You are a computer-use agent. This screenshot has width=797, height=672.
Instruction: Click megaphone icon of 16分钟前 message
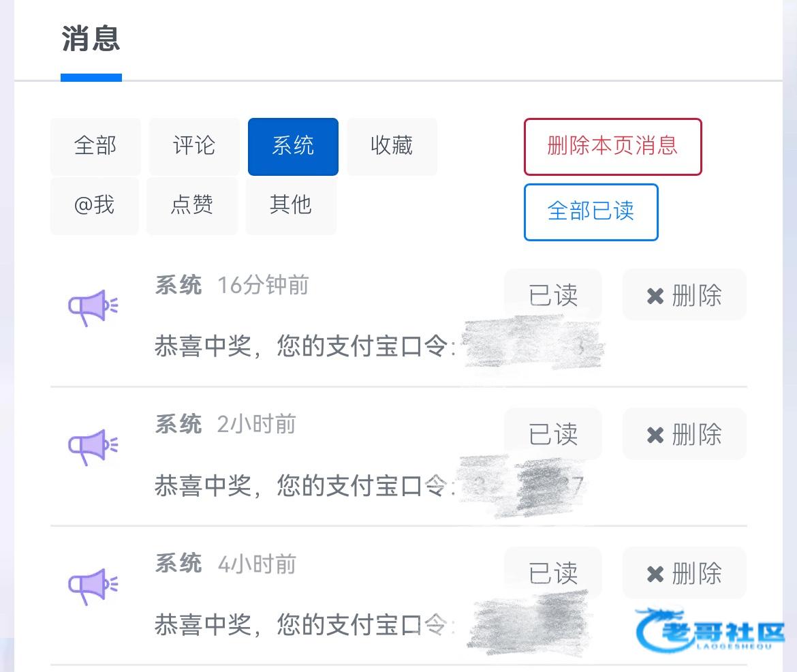[x=93, y=307]
